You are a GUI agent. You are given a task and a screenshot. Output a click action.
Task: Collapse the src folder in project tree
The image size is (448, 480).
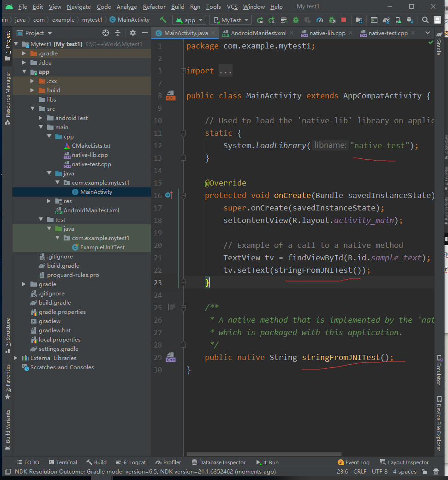pyautogui.click(x=32, y=108)
